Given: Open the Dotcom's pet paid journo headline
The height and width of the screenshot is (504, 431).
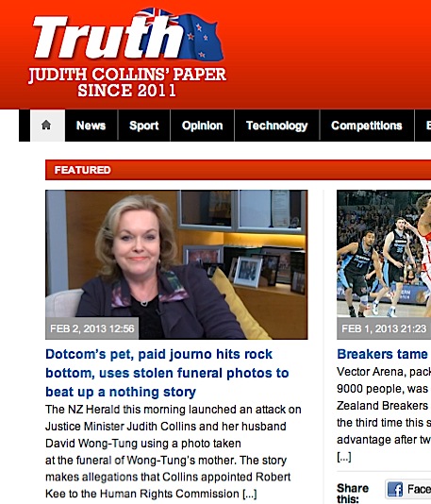Looking at the screenshot, I should point(167,373).
